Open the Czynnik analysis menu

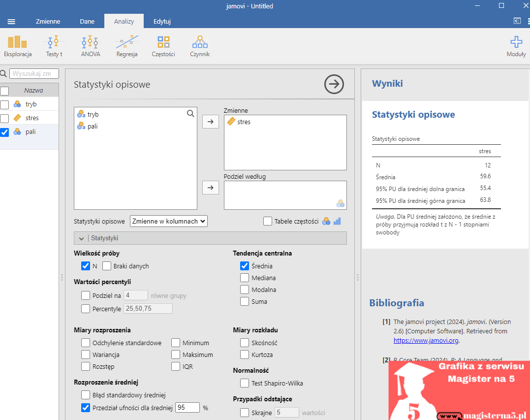[200, 46]
